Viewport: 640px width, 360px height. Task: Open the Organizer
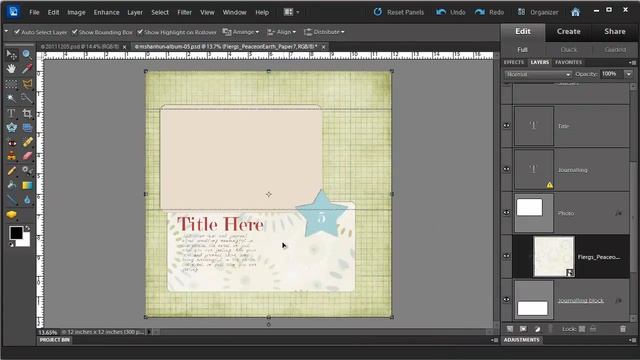click(x=538, y=12)
